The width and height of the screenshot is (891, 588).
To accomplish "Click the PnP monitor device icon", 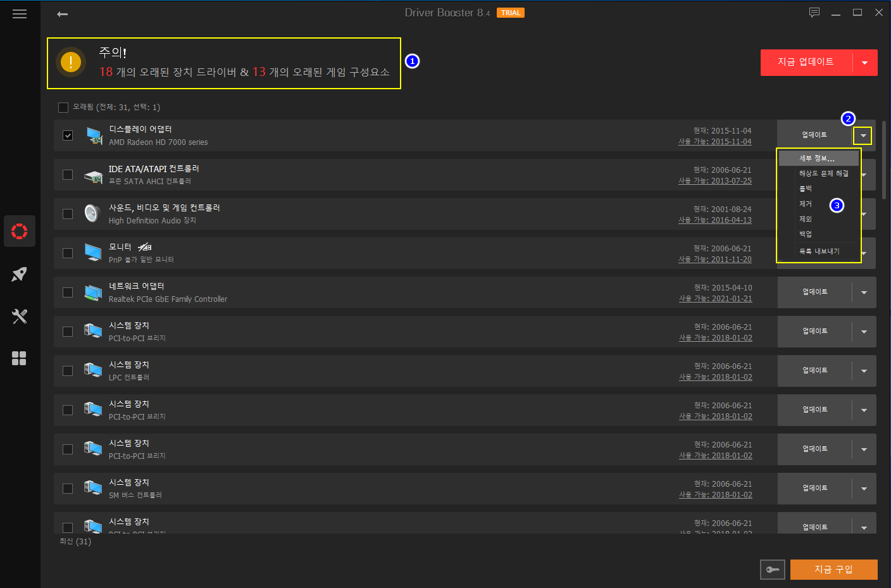I will tap(93, 253).
